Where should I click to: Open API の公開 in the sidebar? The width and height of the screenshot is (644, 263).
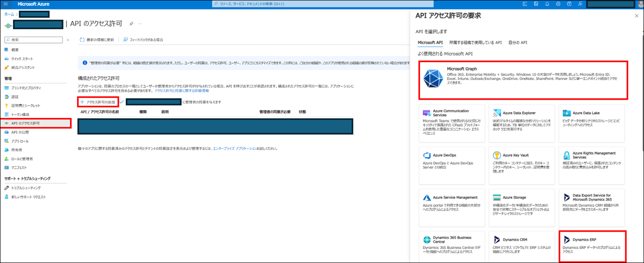pos(20,132)
